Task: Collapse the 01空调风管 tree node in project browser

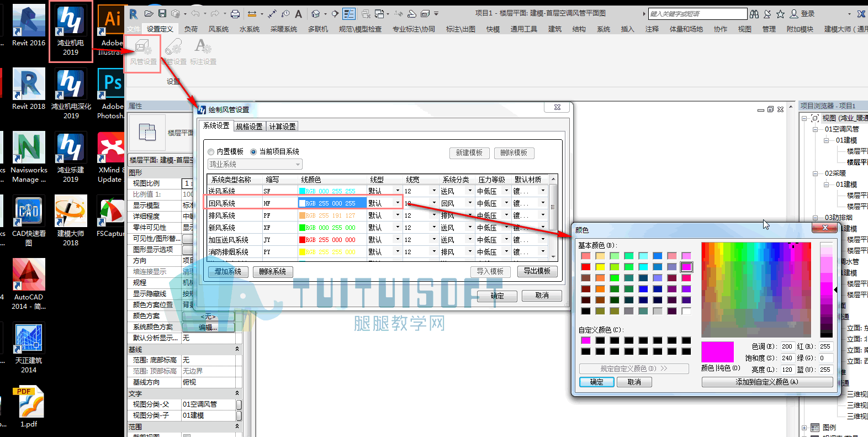Action: pos(815,129)
